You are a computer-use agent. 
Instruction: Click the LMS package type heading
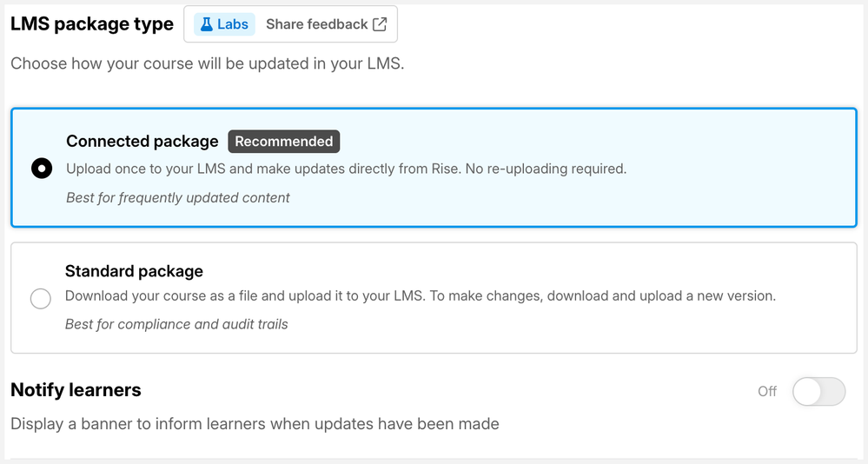click(92, 24)
